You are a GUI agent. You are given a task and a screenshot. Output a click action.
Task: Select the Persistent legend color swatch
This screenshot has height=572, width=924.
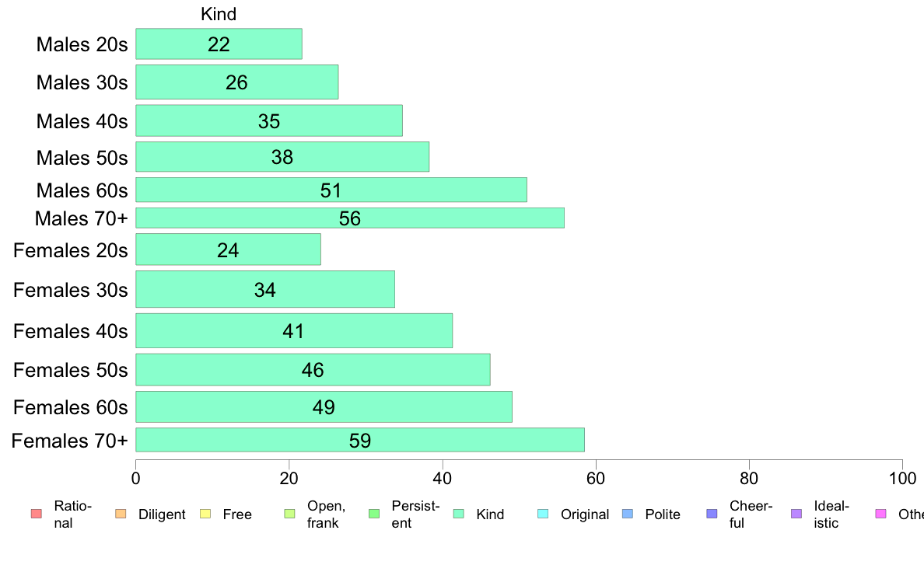373,514
